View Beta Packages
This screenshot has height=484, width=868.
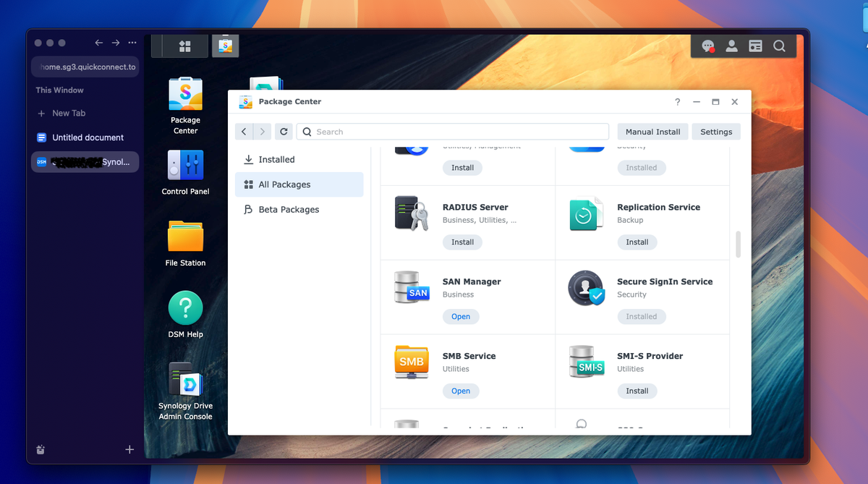pos(289,209)
